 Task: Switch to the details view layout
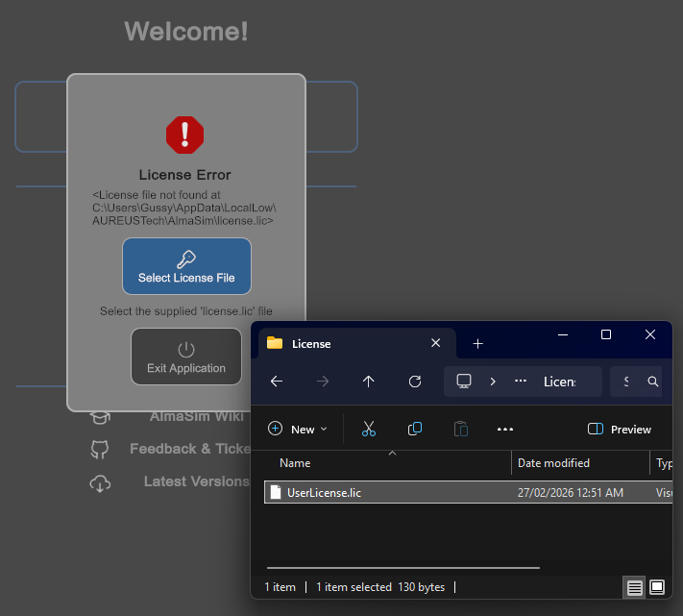[634, 588]
